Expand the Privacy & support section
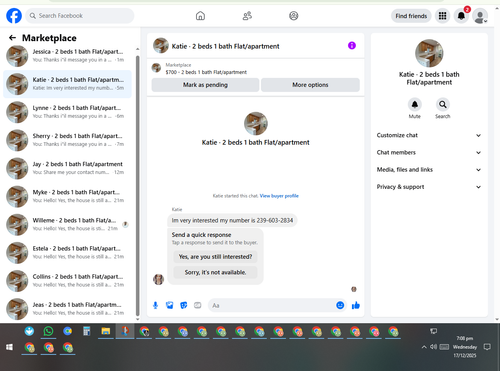The width and height of the screenshot is (500, 371). point(429,187)
